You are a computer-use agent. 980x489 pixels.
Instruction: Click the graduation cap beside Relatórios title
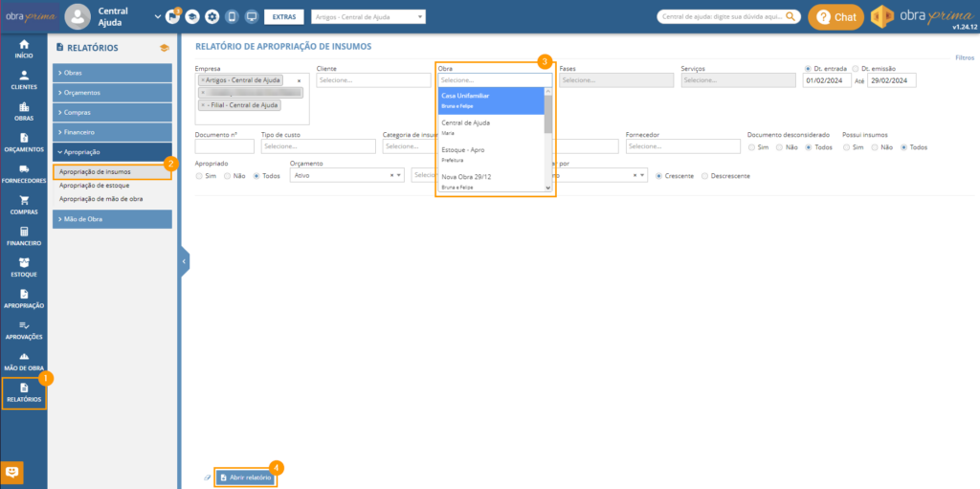point(165,48)
